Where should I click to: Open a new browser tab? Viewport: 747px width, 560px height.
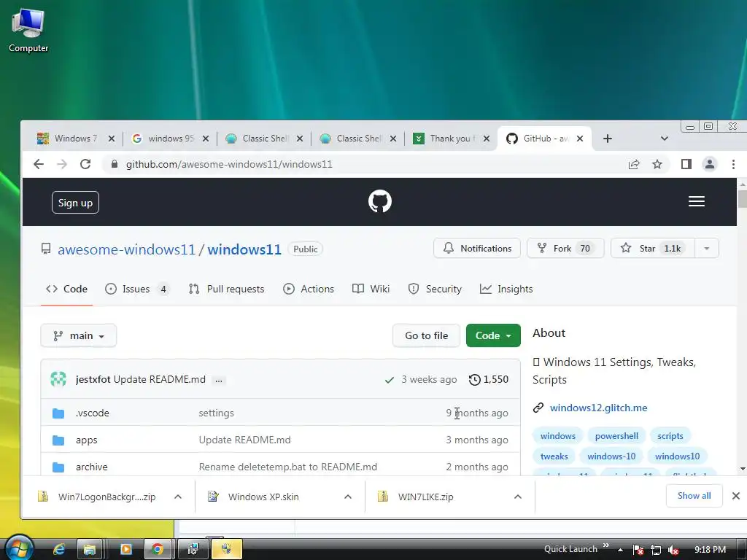(x=608, y=139)
